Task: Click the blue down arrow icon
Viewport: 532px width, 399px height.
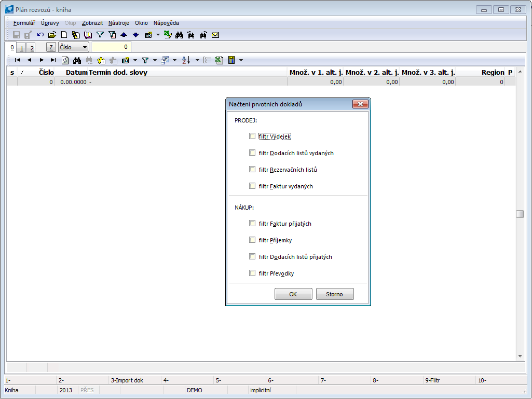Action: click(x=135, y=35)
